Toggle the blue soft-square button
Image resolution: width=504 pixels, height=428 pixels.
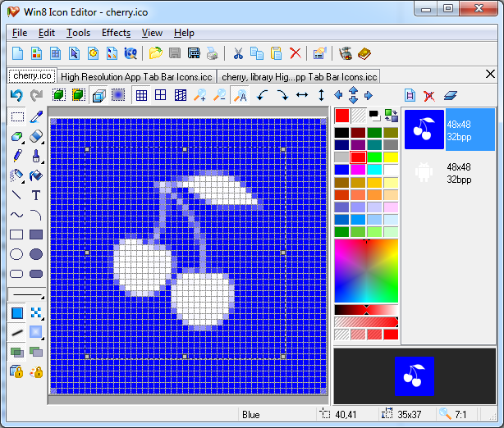coord(118,95)
